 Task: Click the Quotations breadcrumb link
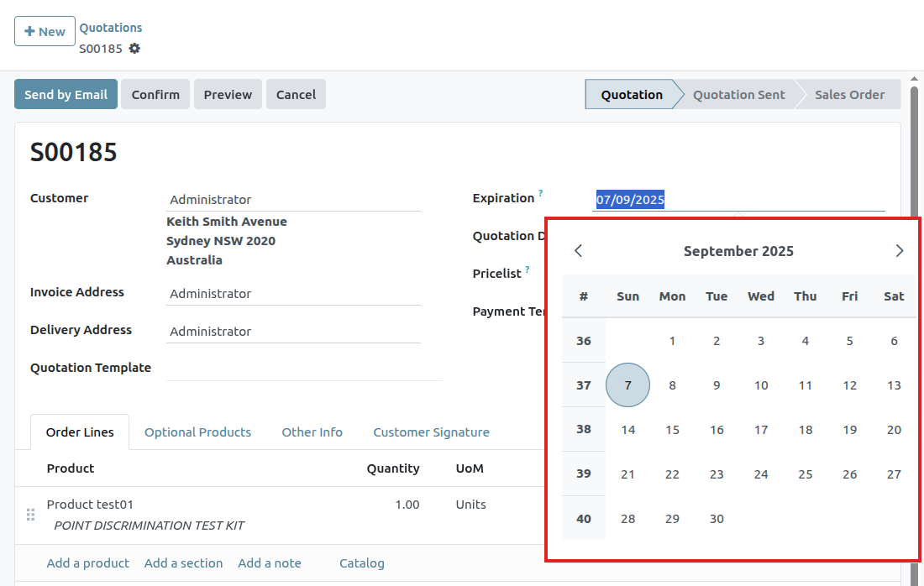111,28
